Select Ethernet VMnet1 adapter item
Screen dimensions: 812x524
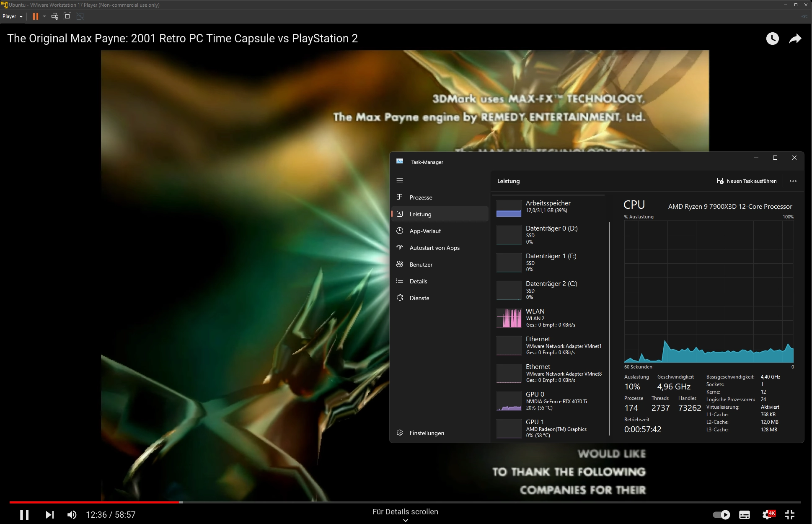550,345
